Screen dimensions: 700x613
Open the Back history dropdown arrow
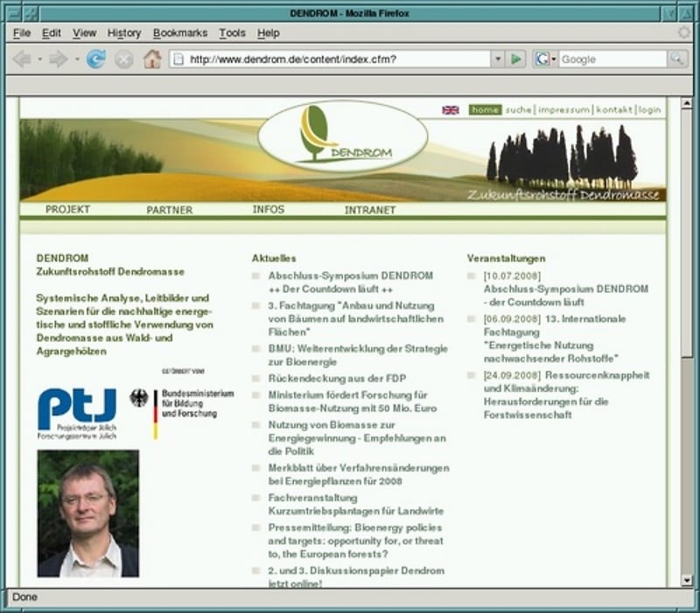pos(39,59)
